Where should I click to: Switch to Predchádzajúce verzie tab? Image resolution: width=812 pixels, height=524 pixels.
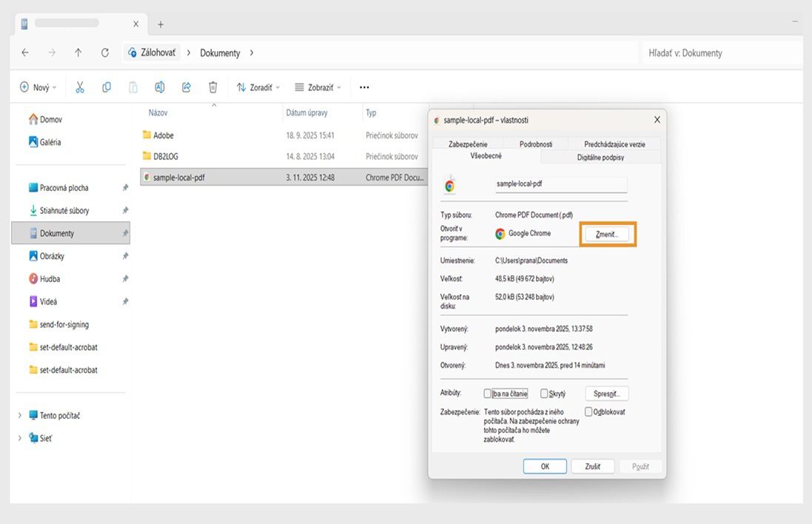tap(614, 144)
